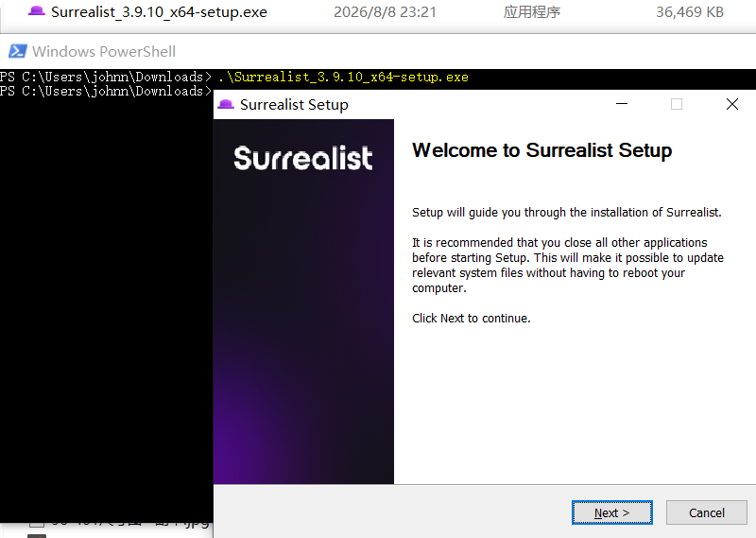756x538 pixels.
Task: Click the 'Click Next to continue.' text
Action: click(x=471, y=319)
